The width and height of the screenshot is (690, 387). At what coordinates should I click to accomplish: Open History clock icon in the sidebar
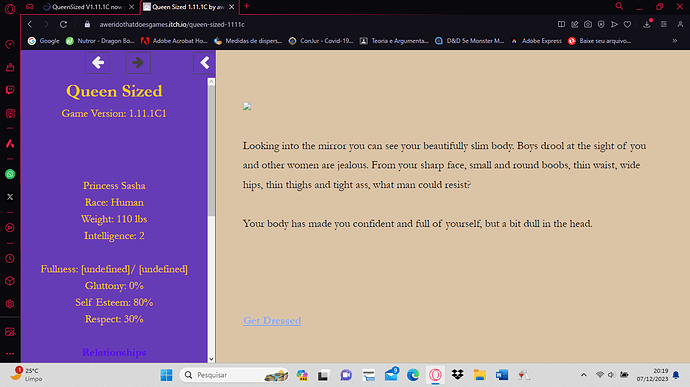click(10, 258)
